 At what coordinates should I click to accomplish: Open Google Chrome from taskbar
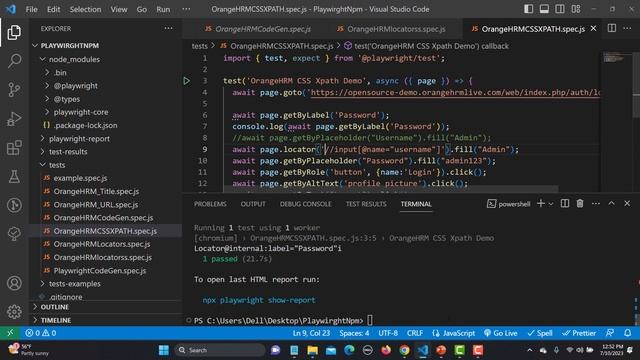404,350
